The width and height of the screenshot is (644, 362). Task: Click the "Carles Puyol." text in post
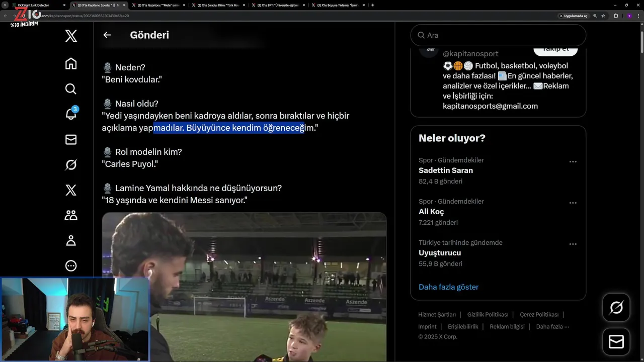point(131,164)
